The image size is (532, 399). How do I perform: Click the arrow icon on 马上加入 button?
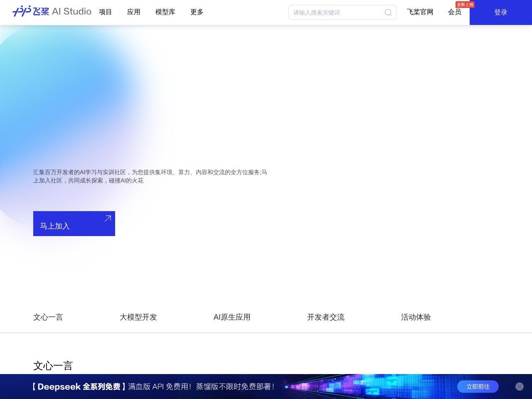coord(108,218)
